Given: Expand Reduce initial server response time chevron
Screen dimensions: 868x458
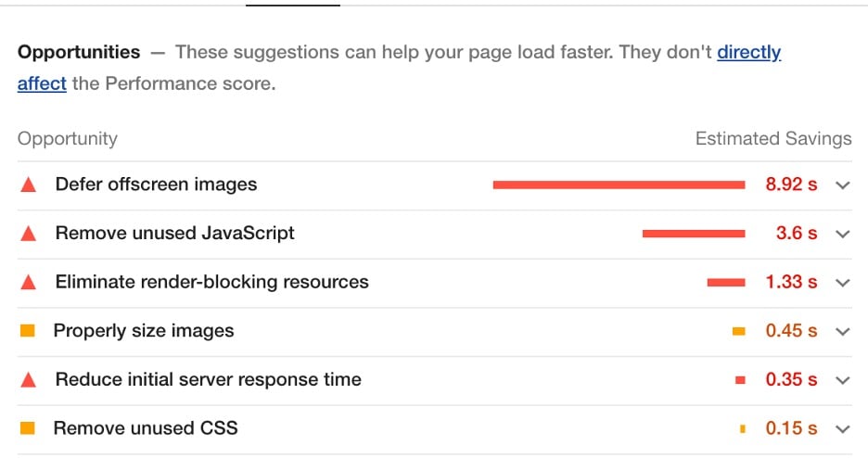Looking at the screenshot, I should (843, 380).
